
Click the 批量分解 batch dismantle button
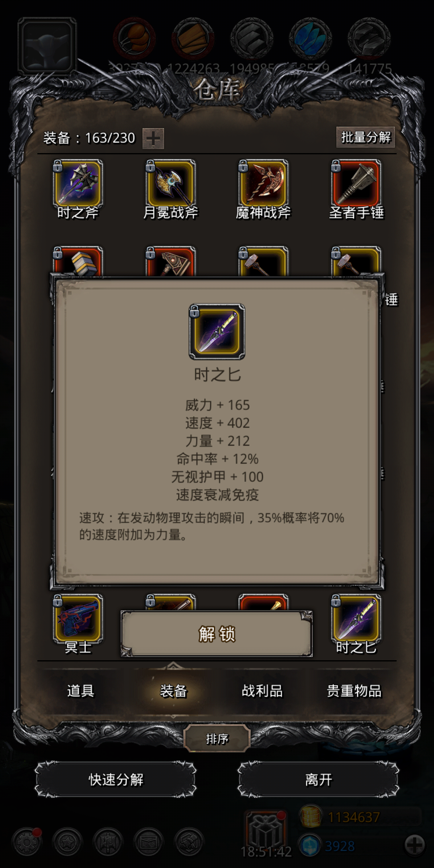coord(366,137)
